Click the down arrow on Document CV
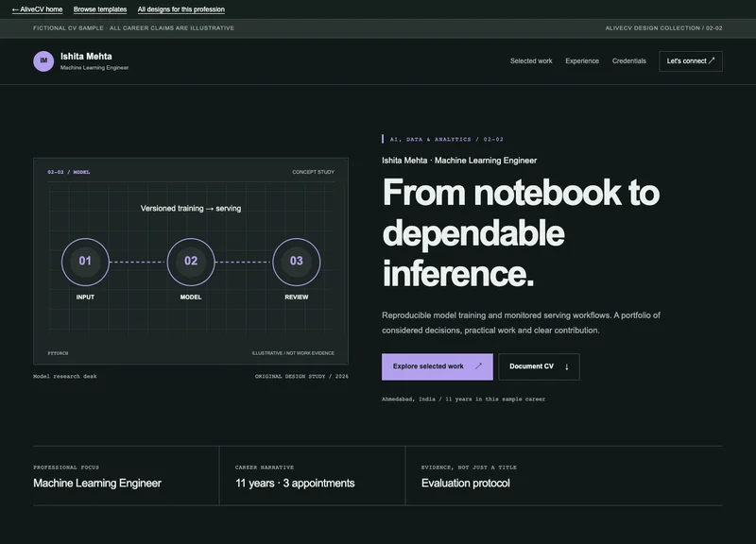756x544 pixels. [566, 366]
